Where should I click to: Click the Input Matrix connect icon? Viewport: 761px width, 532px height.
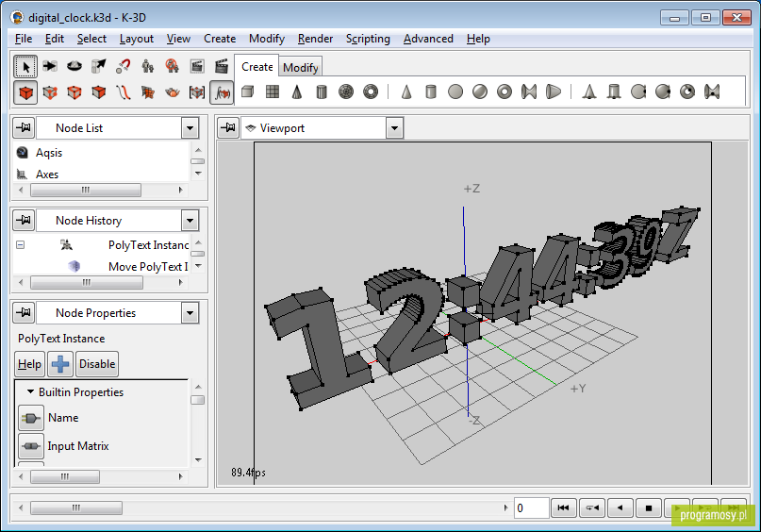click(x=31, y=446)
